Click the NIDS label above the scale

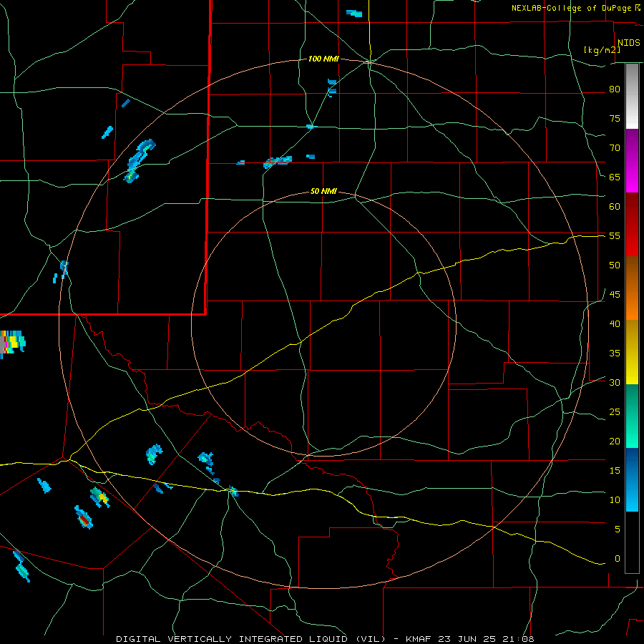tap(628, 43)
